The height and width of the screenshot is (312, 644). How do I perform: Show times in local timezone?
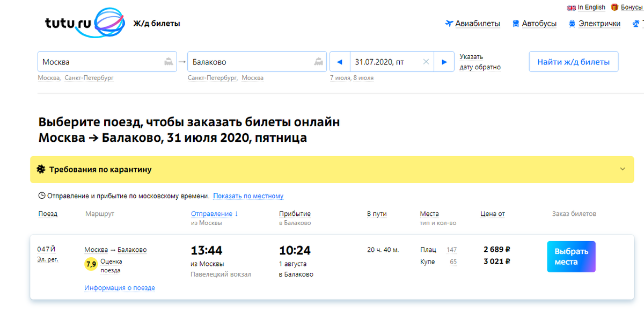pos(248,197)
